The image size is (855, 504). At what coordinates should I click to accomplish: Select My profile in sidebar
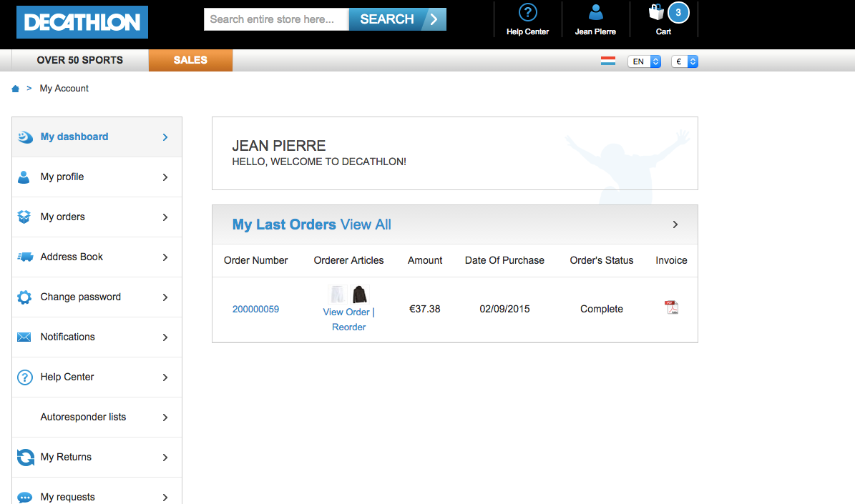tap(97, 177)
